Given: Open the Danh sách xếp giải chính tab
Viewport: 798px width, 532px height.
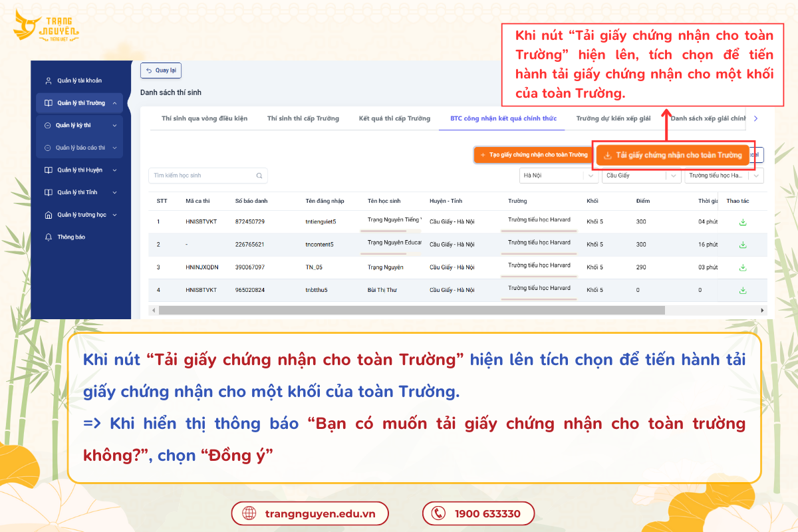Looking at the screenshot, I should 708,118.
